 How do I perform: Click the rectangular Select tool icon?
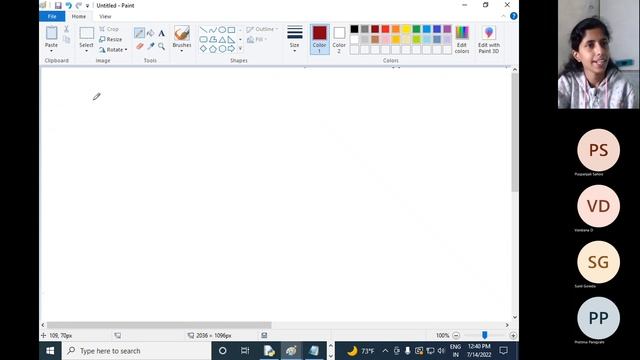[x=87, y=33]
